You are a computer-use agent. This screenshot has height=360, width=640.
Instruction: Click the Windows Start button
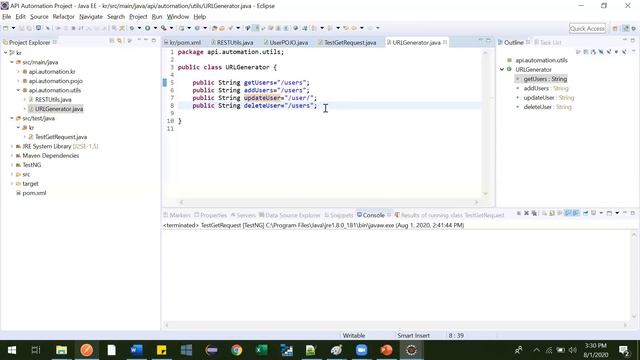click(x=11, y=350)
